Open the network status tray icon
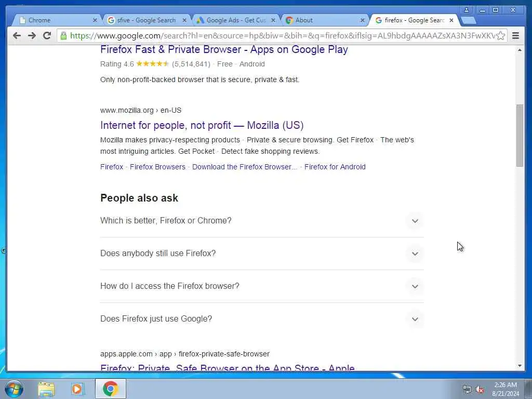532x399 pixels. (467, 390)
